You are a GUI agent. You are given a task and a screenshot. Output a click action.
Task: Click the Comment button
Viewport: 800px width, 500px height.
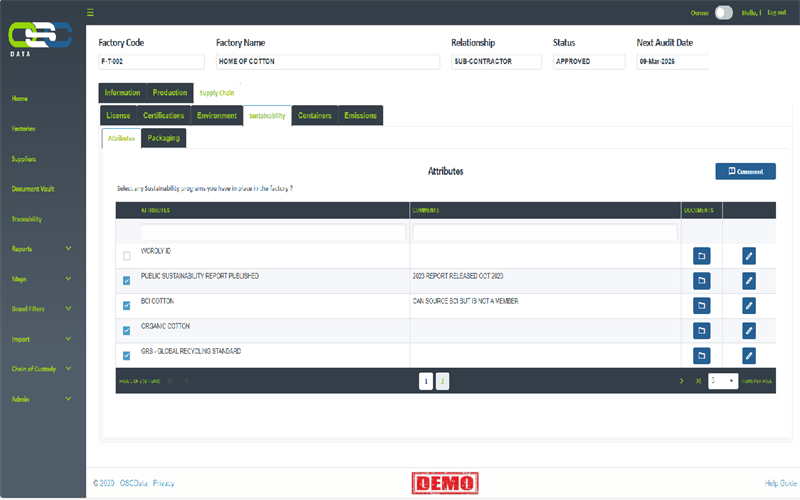745,171
